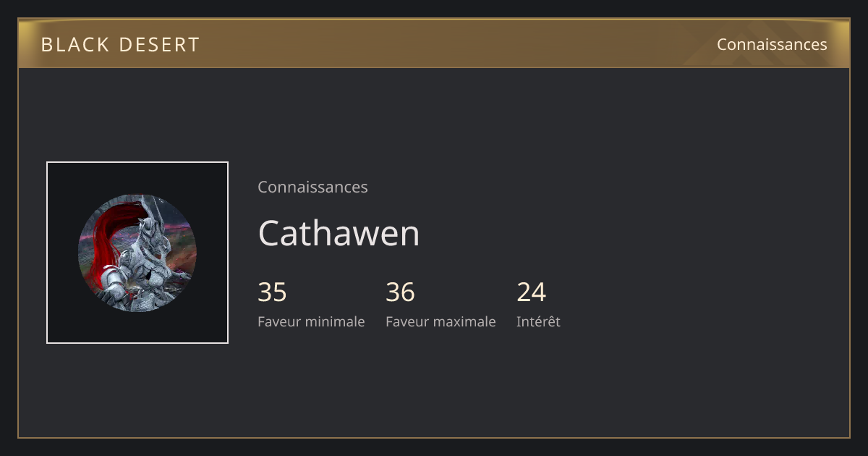This screenshot has width=868, height=456.
Task: Click the Faveur minimale label
Action: pos(311,321)
